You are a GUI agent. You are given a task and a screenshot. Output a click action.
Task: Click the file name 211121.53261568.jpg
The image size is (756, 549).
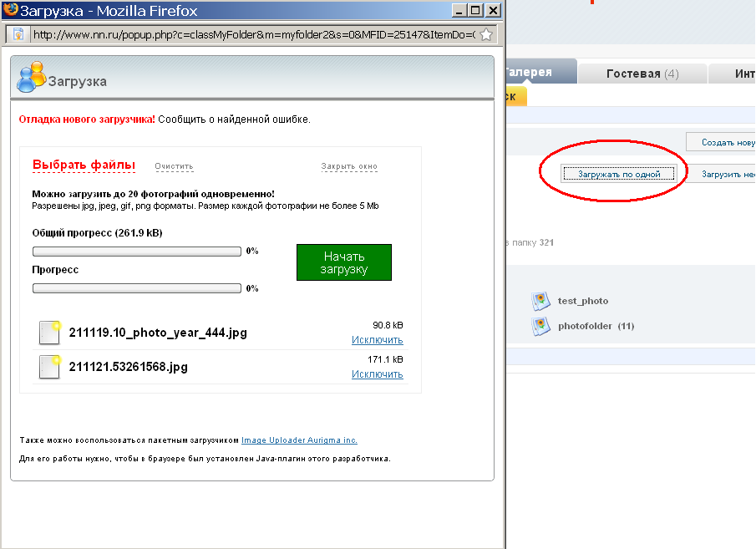(x=129, y=367)
